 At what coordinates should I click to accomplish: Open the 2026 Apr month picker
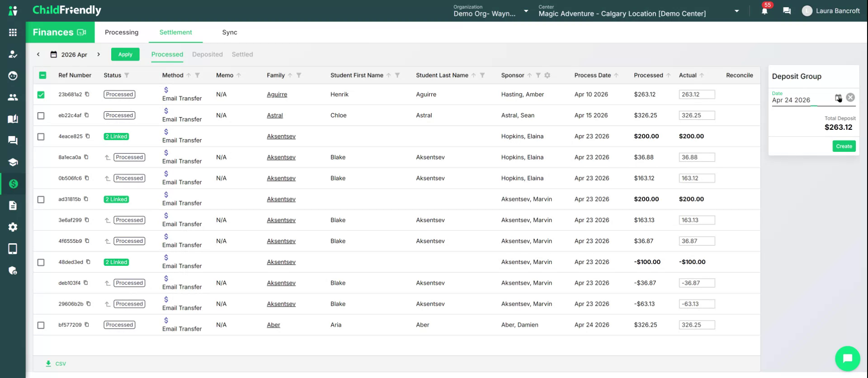pyautogui.click(x=69, y=55)
